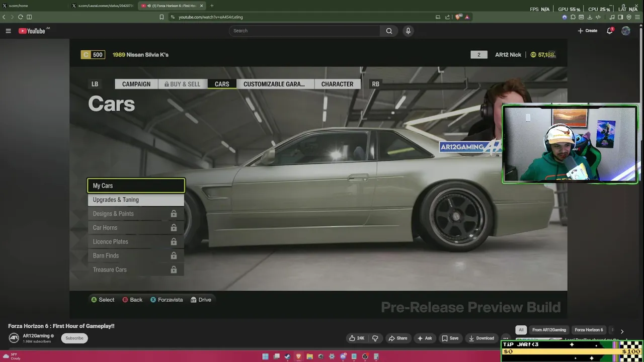
Task: Click the Brave Shields lion icon
Action: tap(458, 17)
